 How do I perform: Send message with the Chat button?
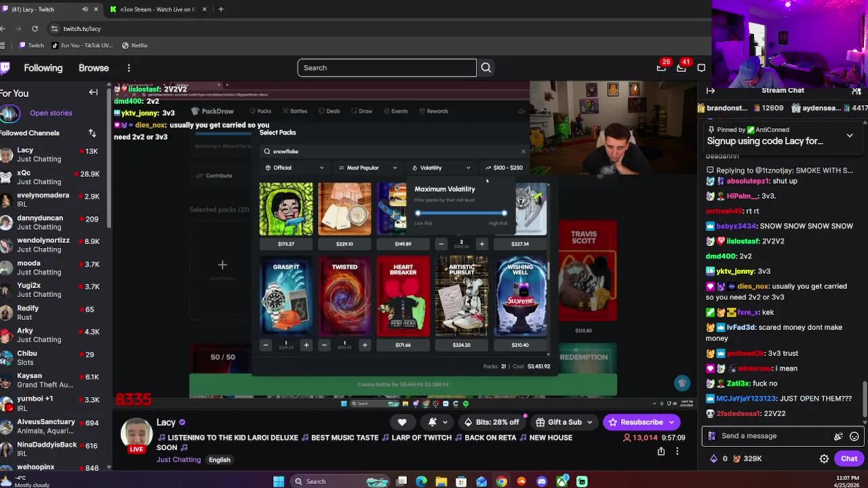[849, 459]
